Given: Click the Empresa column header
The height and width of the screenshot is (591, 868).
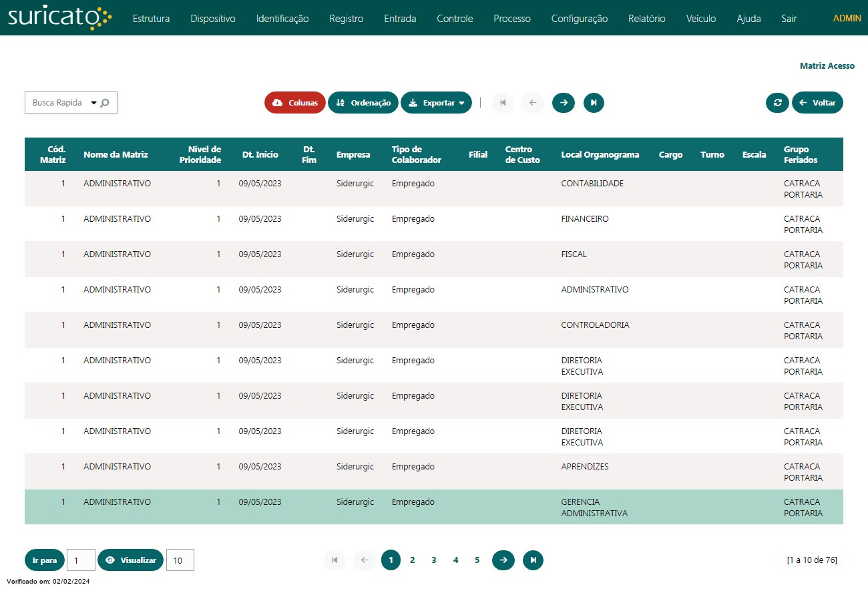Looking at the screenshot, I should click(353, 154).
